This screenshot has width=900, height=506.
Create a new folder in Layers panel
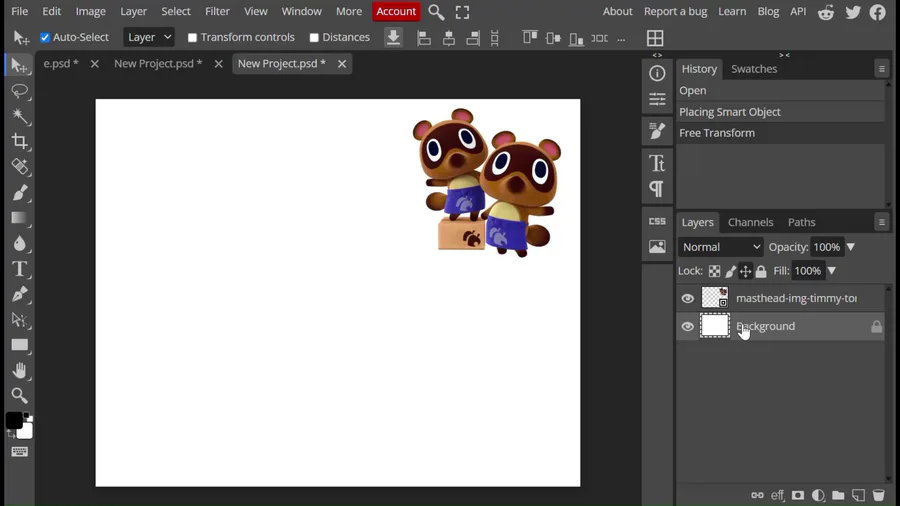838,495
